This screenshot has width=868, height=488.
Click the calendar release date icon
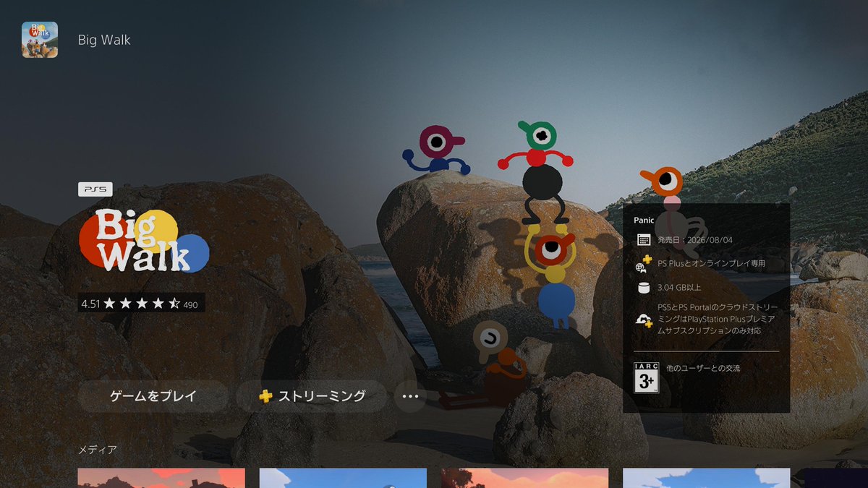643,240
